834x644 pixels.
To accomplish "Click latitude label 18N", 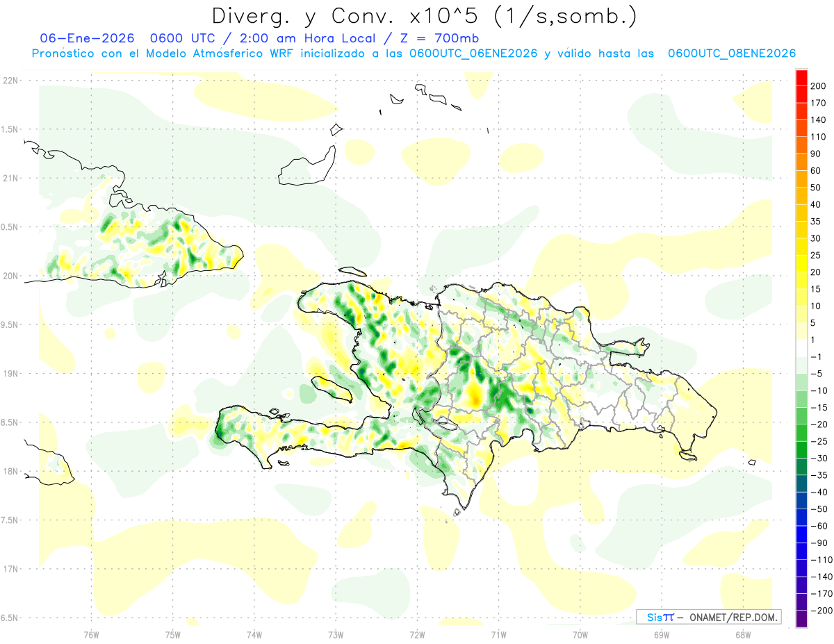I will [x=10, y=472].
